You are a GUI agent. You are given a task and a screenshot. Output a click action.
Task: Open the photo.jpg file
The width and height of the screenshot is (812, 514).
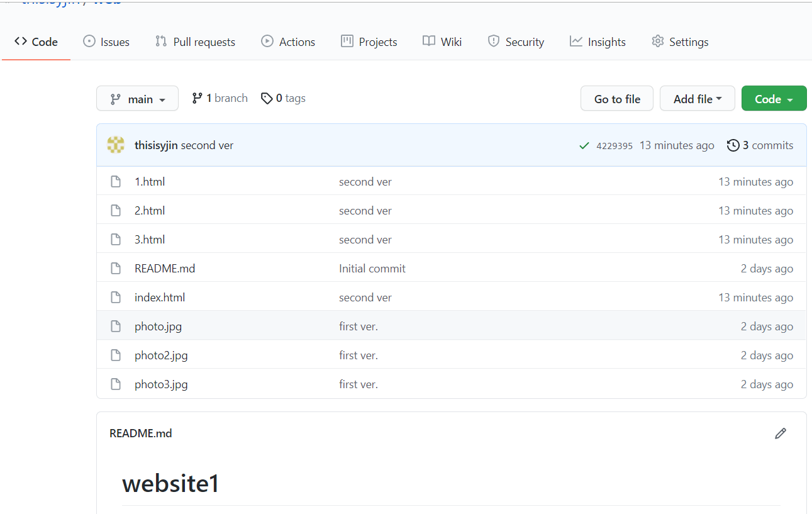[158, 327]
